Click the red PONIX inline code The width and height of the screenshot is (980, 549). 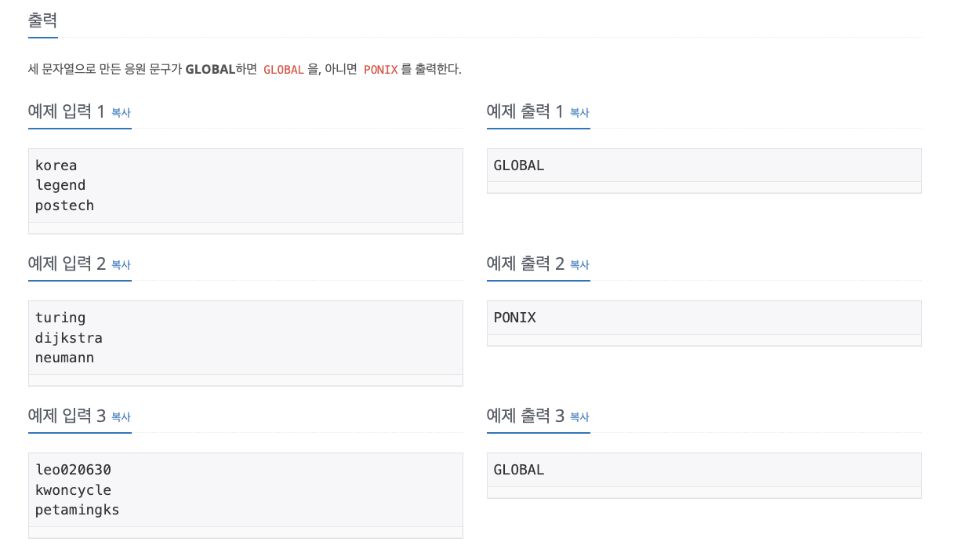[x=380, y=70]
